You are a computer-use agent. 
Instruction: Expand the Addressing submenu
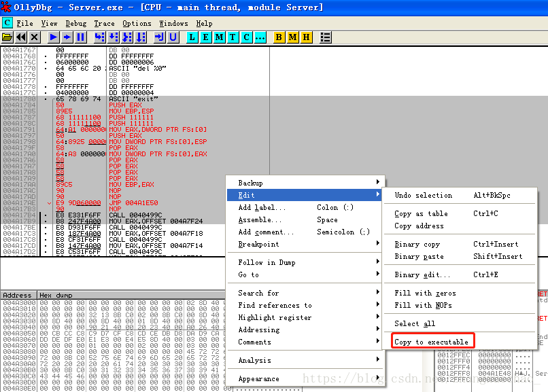(x=305, y=329)
